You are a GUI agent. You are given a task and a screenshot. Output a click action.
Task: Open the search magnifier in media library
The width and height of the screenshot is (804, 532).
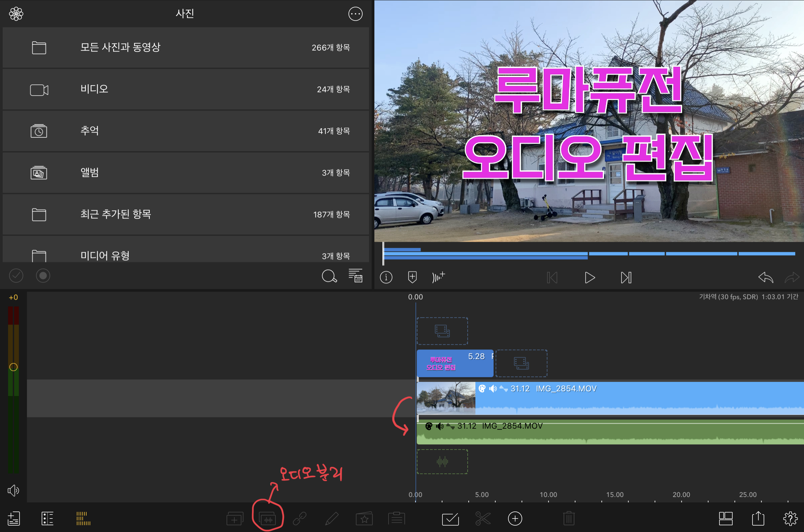click(329, 276)
